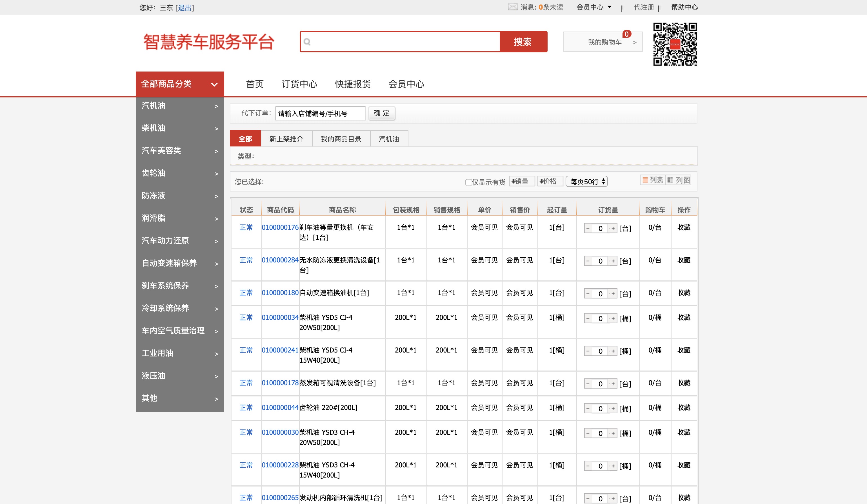The width and height of the screenshot is (867, 504).
Task: Increase quantity for product 0100000176
Action: click(x=613, y=228)
